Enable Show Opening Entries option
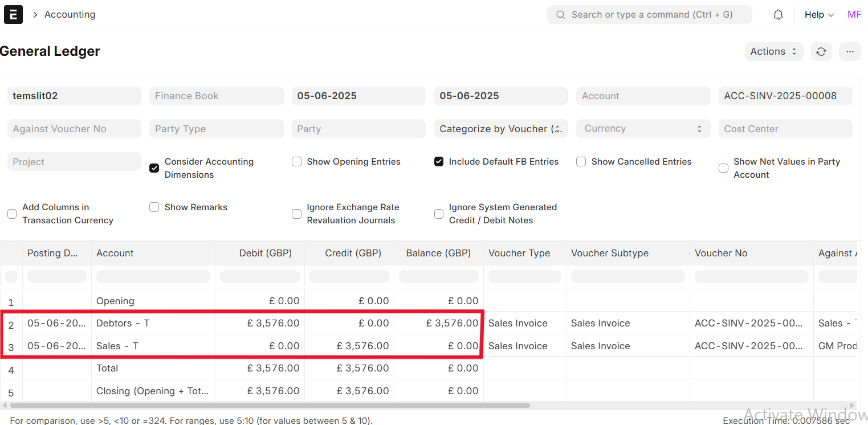 click(296, 162)
